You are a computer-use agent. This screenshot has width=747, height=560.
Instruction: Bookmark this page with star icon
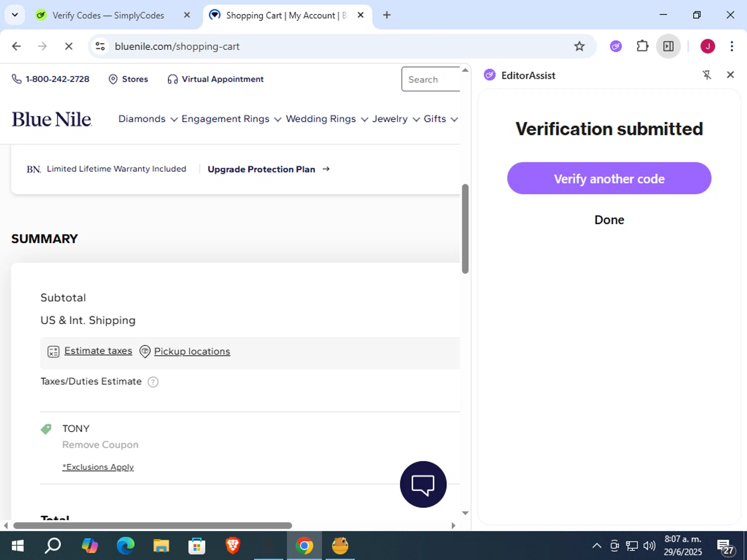click(579, 46)
